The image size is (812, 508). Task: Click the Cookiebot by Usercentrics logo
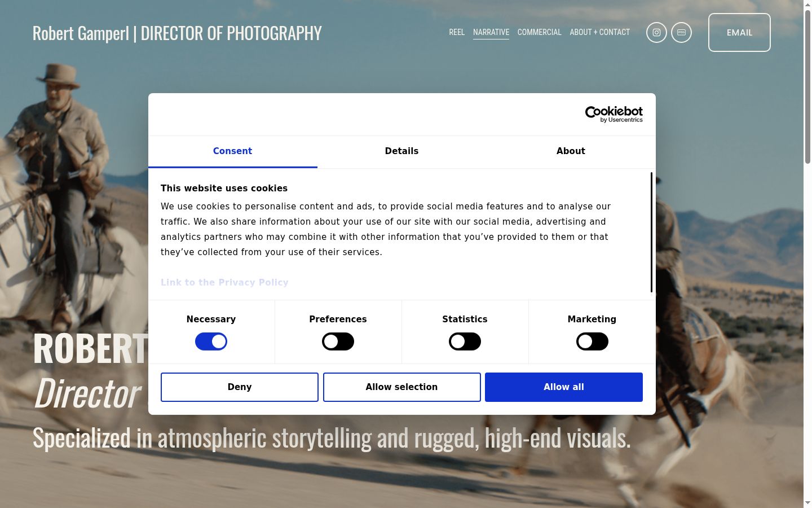coord(614,114)
